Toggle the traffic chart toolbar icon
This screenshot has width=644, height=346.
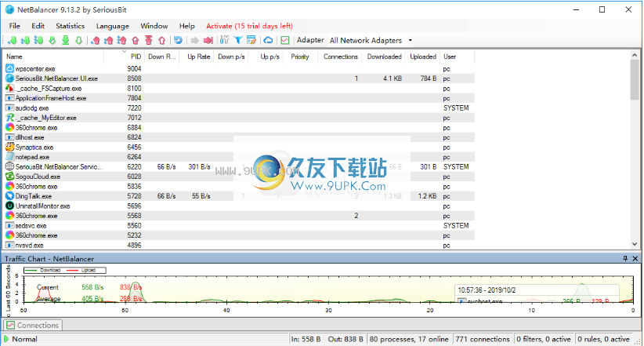point(285,40)
